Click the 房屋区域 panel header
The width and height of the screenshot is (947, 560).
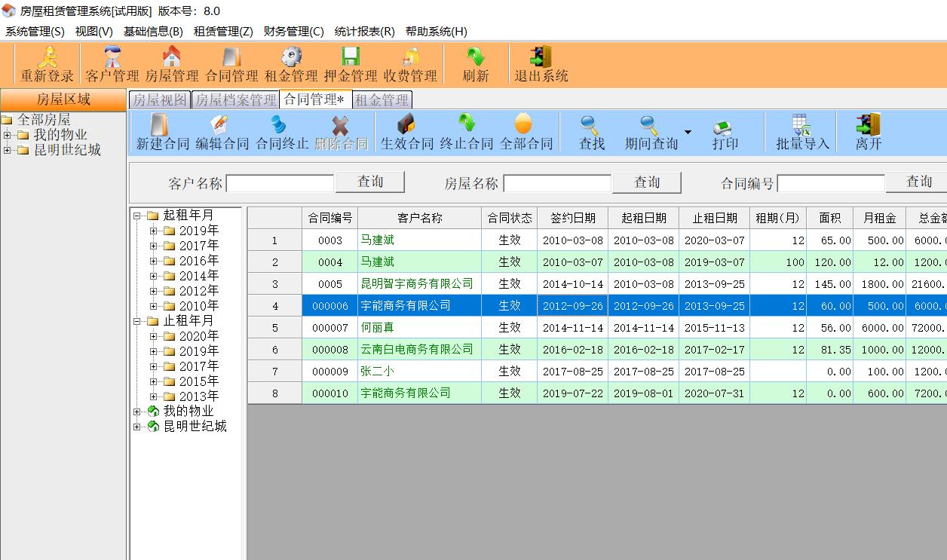coord(63,99)
